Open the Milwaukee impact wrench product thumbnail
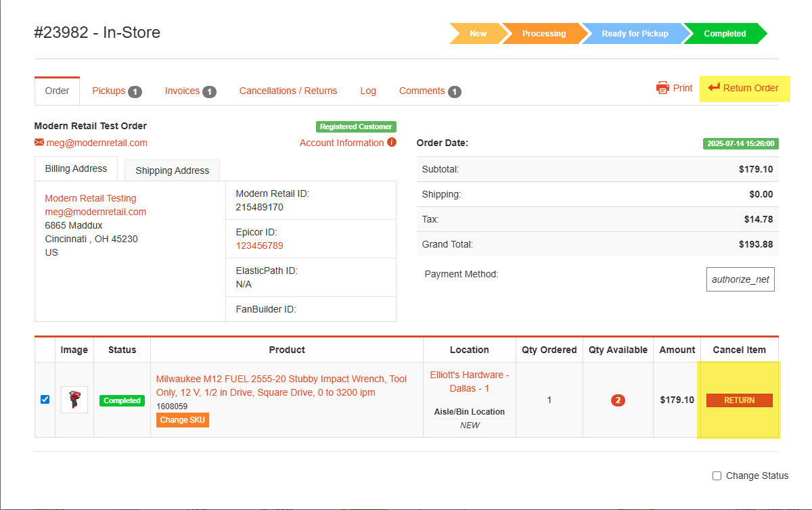This screenshot has width=812, height=510. (74, 400)
